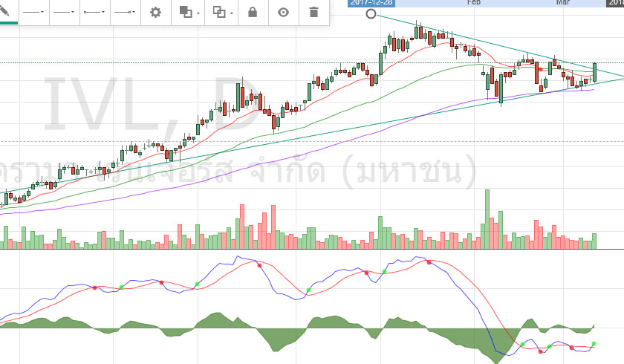The width and height of the screenshot is (624, 364).
Task: Click the tallest green volume bar
Action: click(x=487, y=219)
